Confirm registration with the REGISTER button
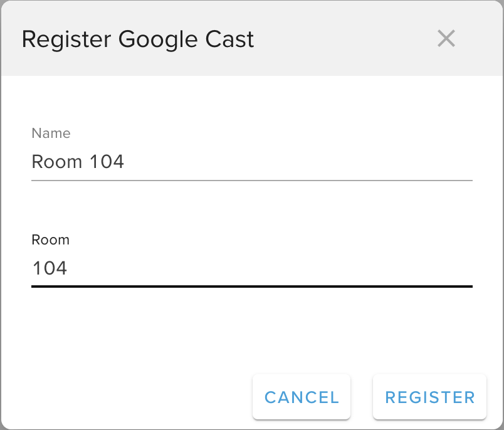 [429, 397]
